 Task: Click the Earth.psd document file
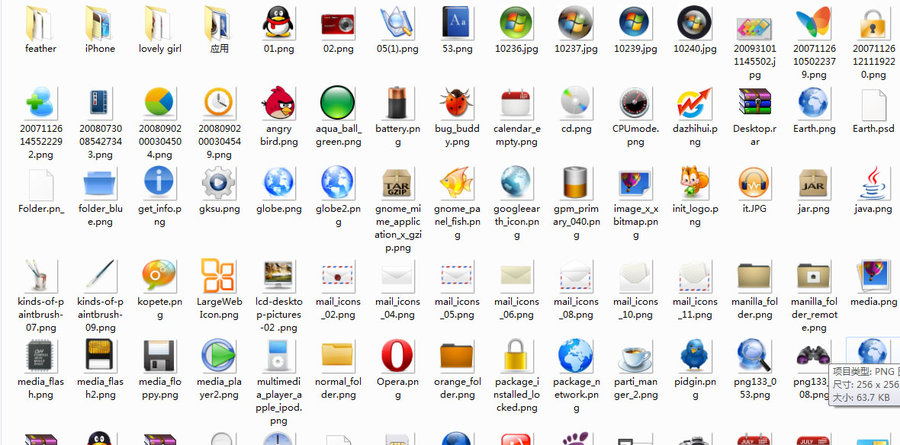(x=872, y=104)
